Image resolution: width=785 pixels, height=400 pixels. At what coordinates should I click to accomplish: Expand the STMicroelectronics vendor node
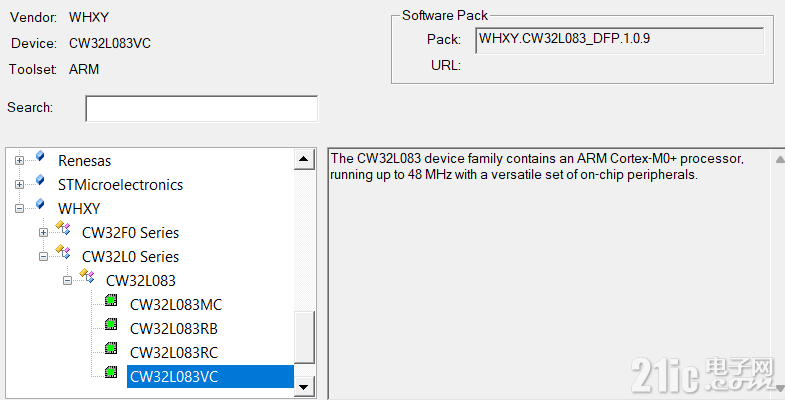click(20, 185)
